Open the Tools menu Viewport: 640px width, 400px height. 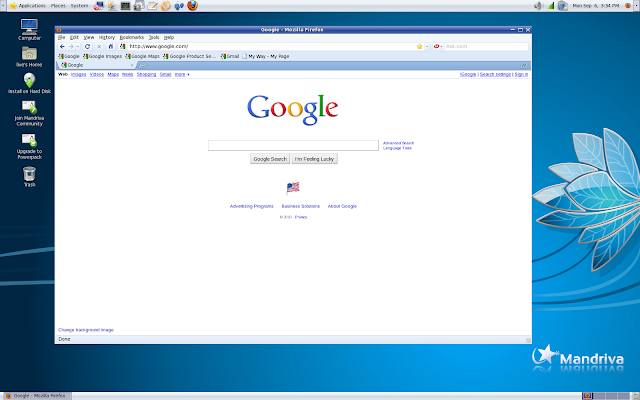[154, 37]
